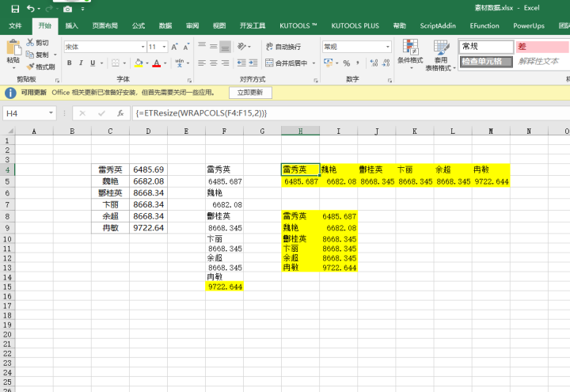Select cell with 9722.644 in column F

point(224,287)
